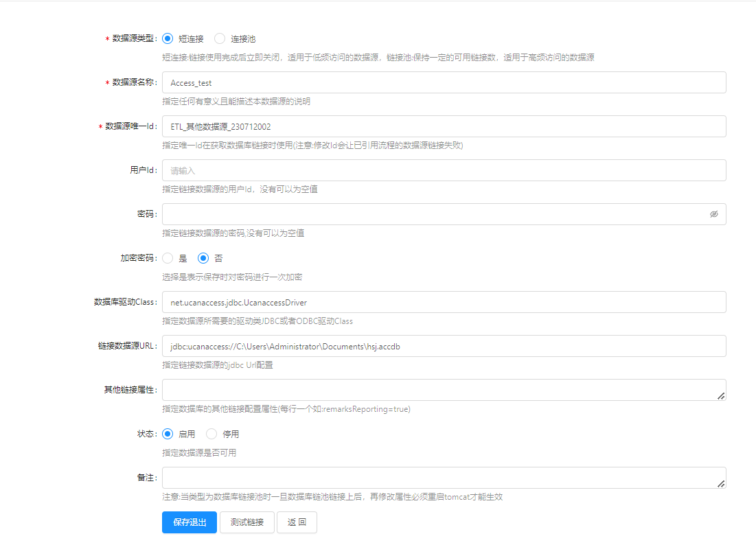The width and height of the screenshot is (756, 556).
Task: Toggle password visibility eye icon
Action: (713, 214)
